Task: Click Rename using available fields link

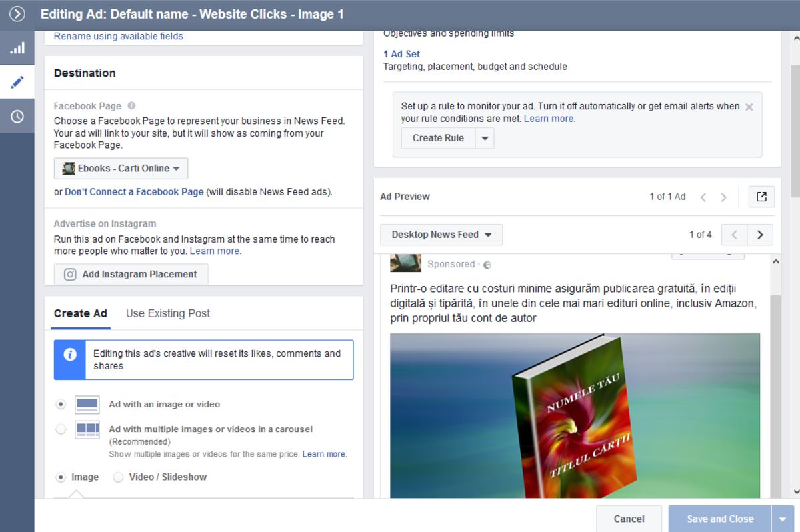Action: click(119, 36)
